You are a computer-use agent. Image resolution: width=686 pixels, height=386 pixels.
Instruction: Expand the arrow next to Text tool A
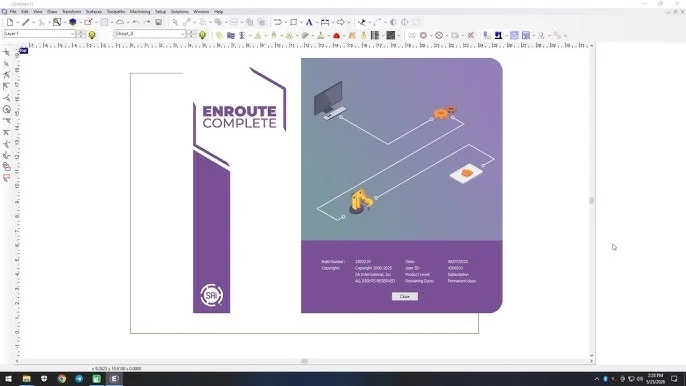[317, 23]
